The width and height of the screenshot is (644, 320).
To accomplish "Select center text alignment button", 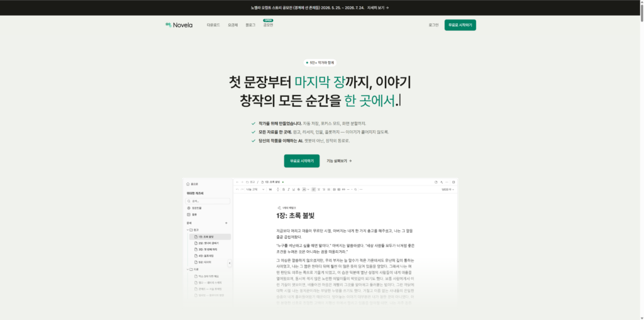I will 319,189.
